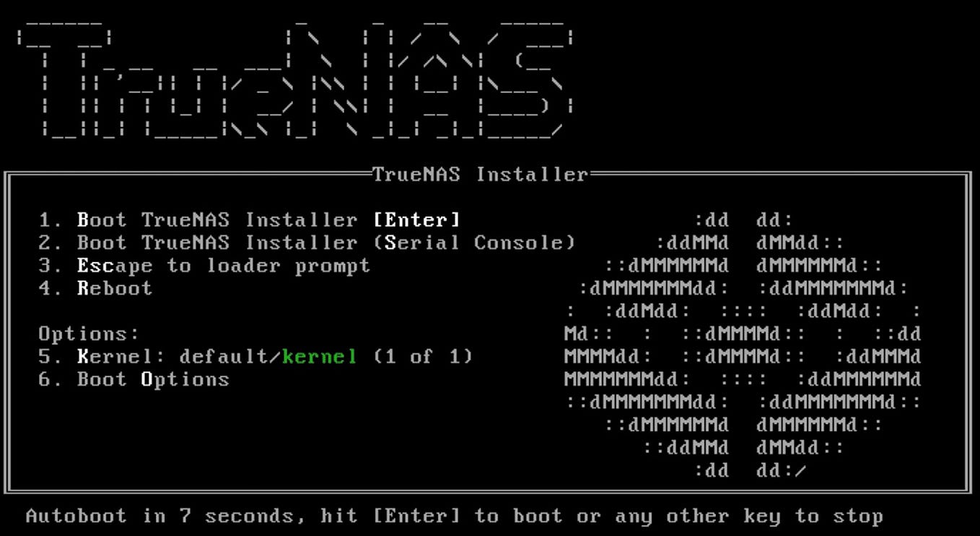This screenshot has width=980, height=536.
Task: Click number 3. beside Escape to loader
Action: (x=51, y=265)
